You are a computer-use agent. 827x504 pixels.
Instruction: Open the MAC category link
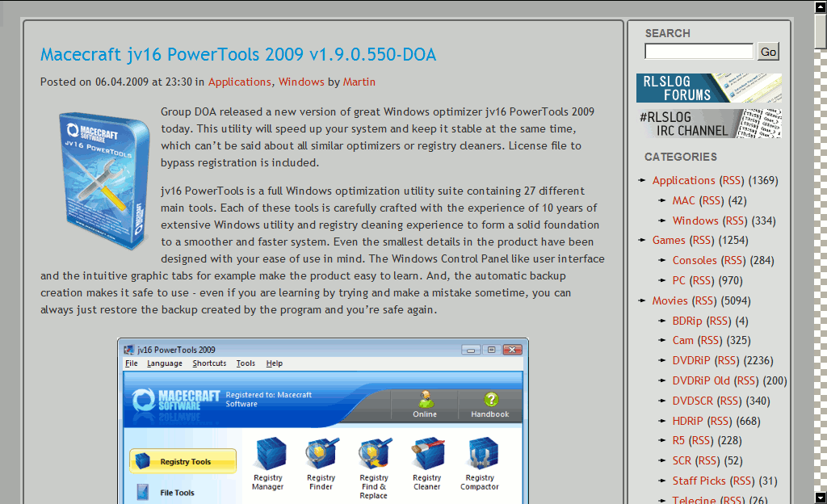tap(683, 200)
